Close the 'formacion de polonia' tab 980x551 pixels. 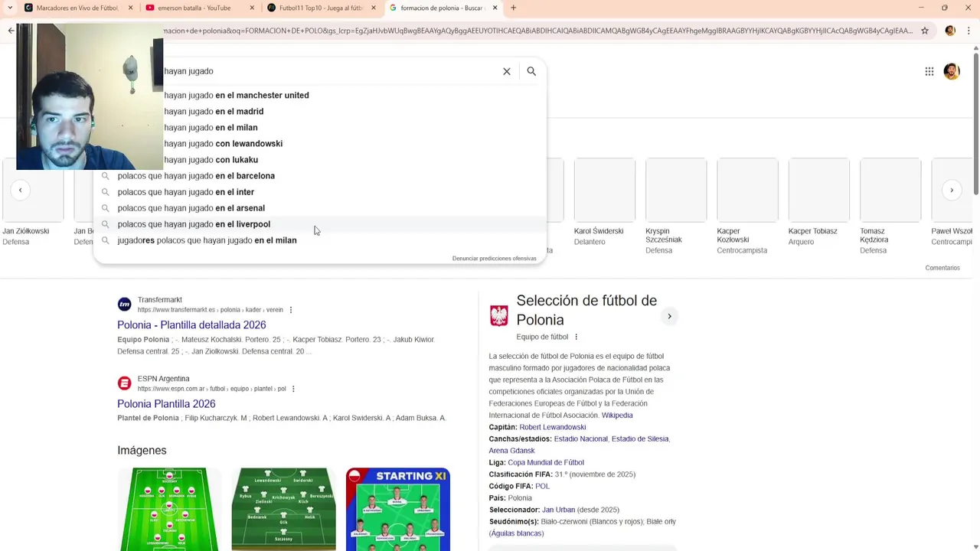click(x=495, y=8)
